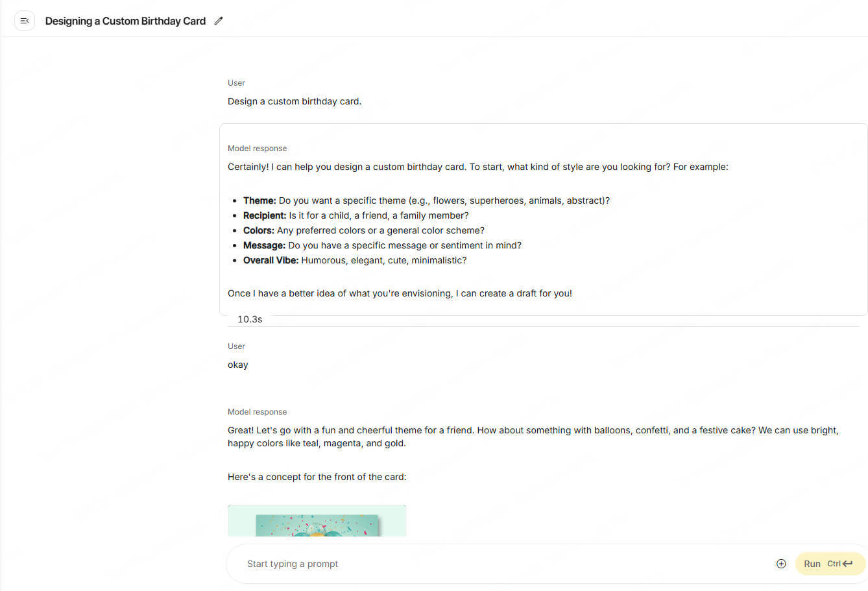Select the 'Theme:' bullet line
Viewport: 868px width, 591px height.
tap(426, 200)
